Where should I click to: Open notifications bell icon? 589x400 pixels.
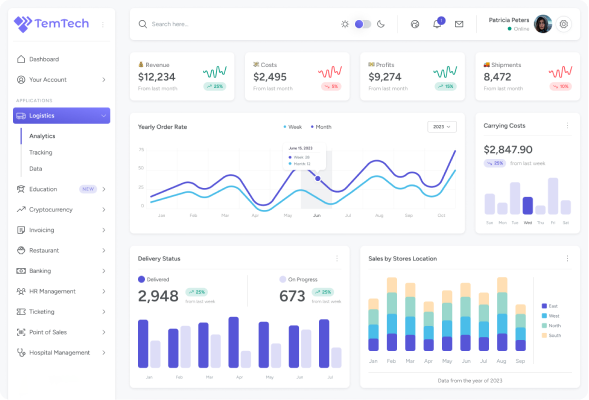pos(437,24)
